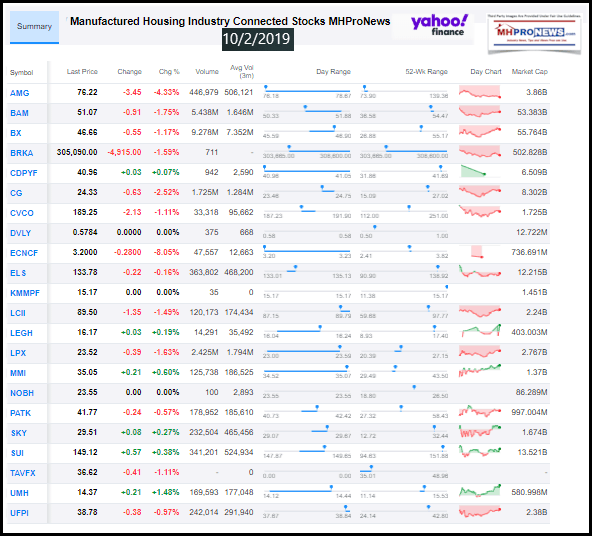
Task: Open the SKY ticker link
Action: [x=19, y=433]
